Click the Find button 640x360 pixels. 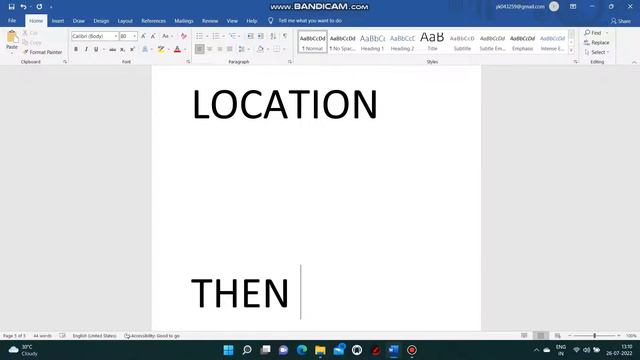[596, 33]
